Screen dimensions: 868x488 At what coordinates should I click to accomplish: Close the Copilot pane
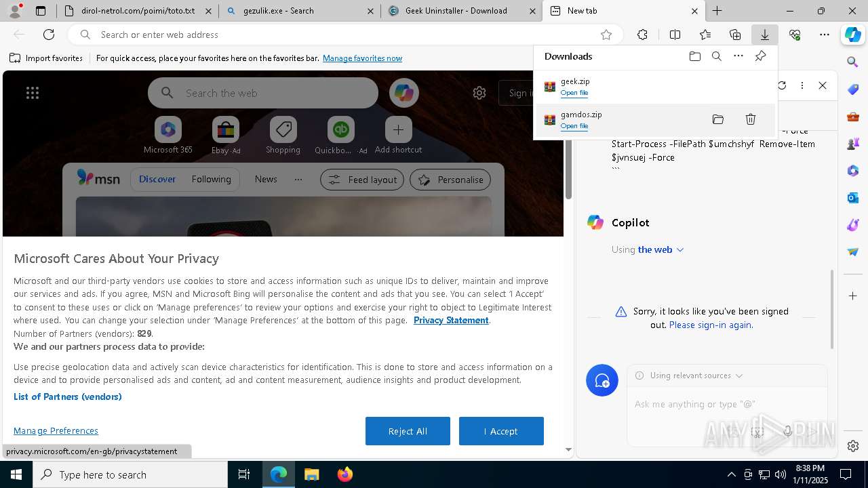(x=823, y=85)
